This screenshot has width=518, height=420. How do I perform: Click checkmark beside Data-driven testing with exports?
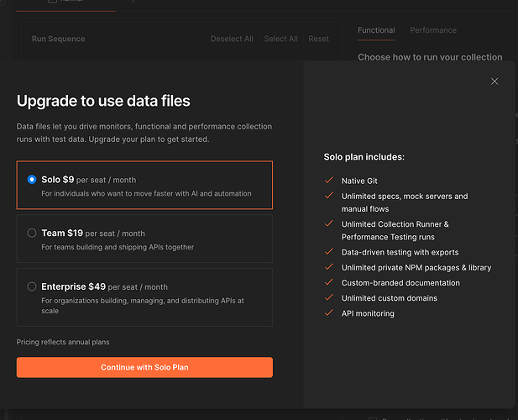click(x=329, y=251)
